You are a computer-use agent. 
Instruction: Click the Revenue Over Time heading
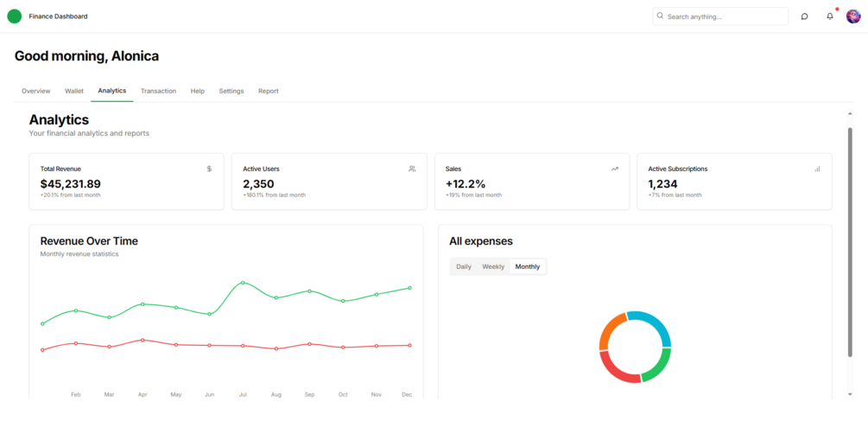pos(89,241)
